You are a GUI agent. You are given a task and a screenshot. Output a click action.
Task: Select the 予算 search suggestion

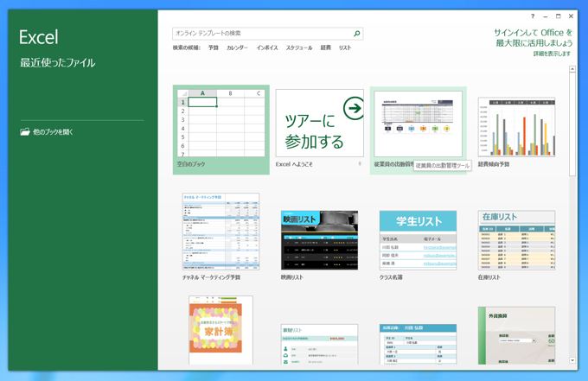pyautogui.click(x=214, y=48)
